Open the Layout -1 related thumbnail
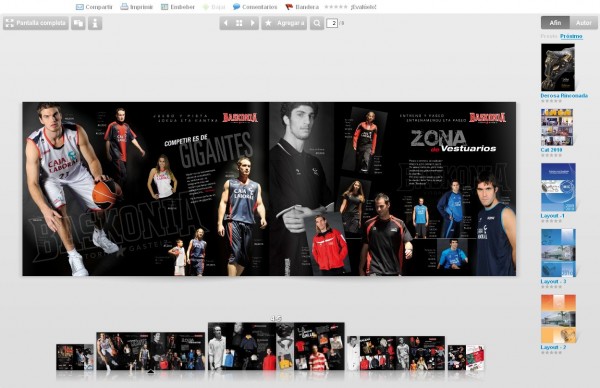 coord(558,187)
